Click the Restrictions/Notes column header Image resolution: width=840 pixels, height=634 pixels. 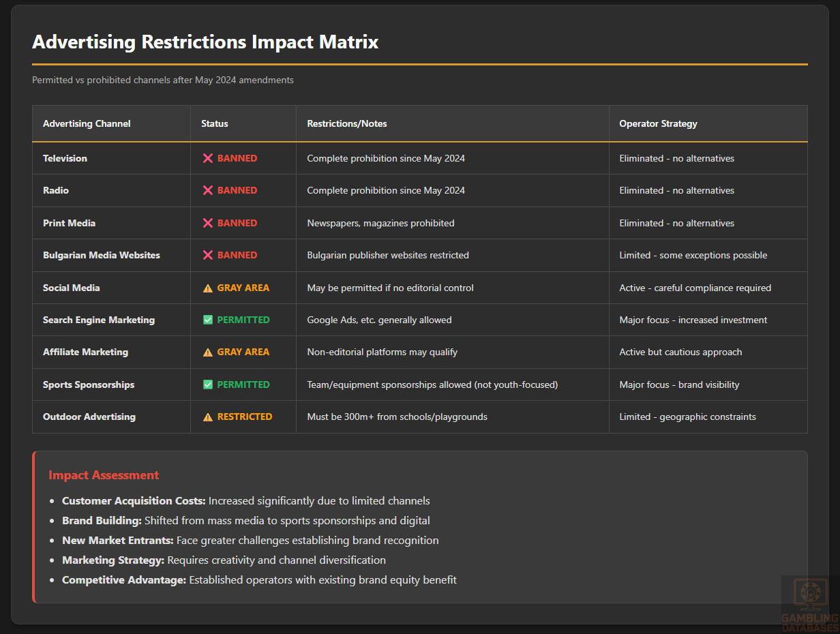(x=346, y=123)
